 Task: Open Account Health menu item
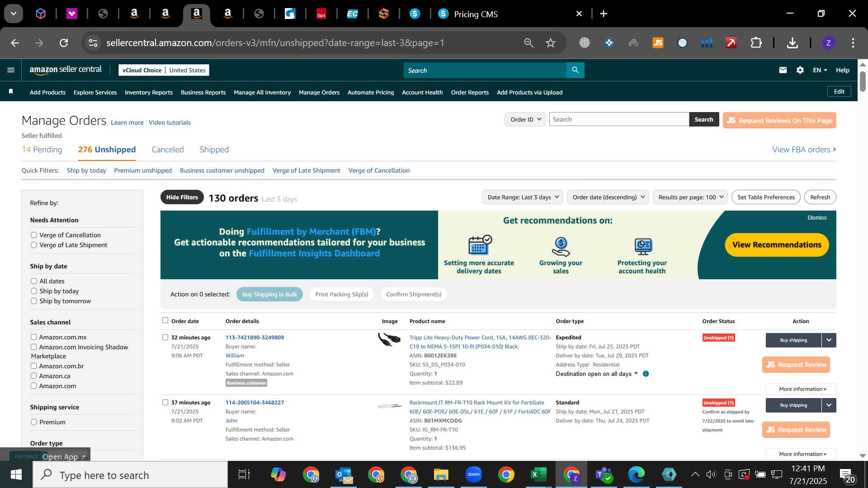(x=422, y=92)
